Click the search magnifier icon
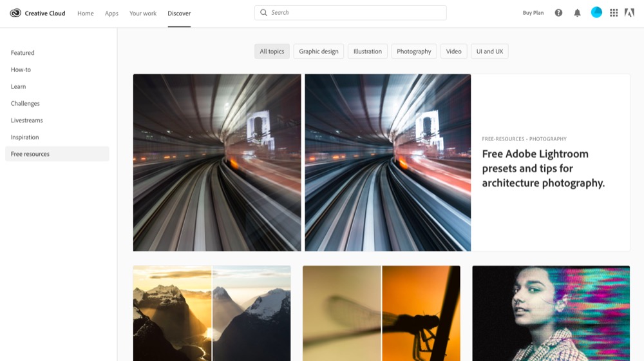Screen dimensions: 644x361 tap(263, 13)
